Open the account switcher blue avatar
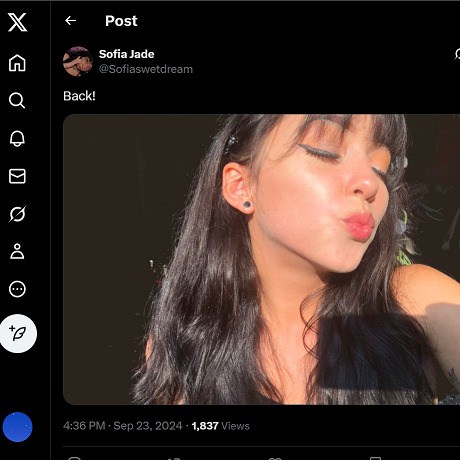 (17, 427)
